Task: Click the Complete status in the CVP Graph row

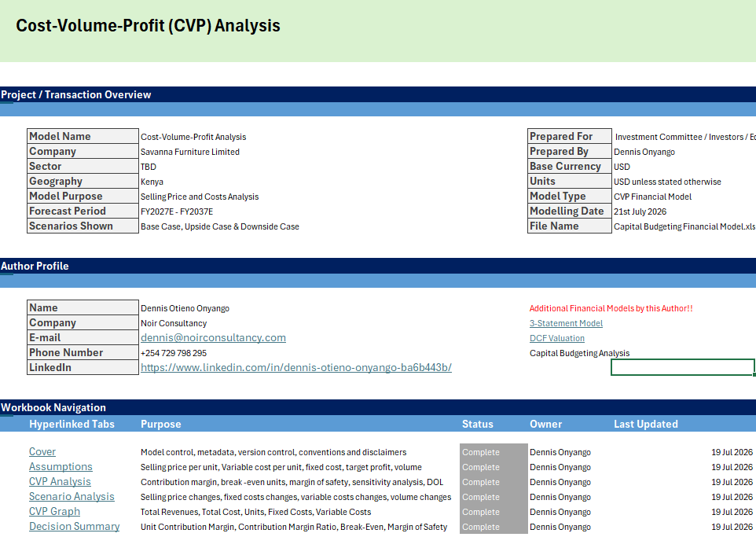Action: 494,512
